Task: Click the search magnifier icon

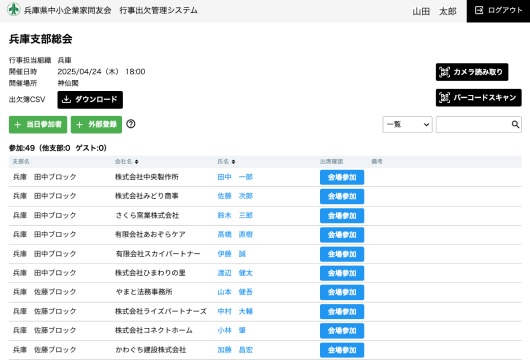Action: point(515,124)
